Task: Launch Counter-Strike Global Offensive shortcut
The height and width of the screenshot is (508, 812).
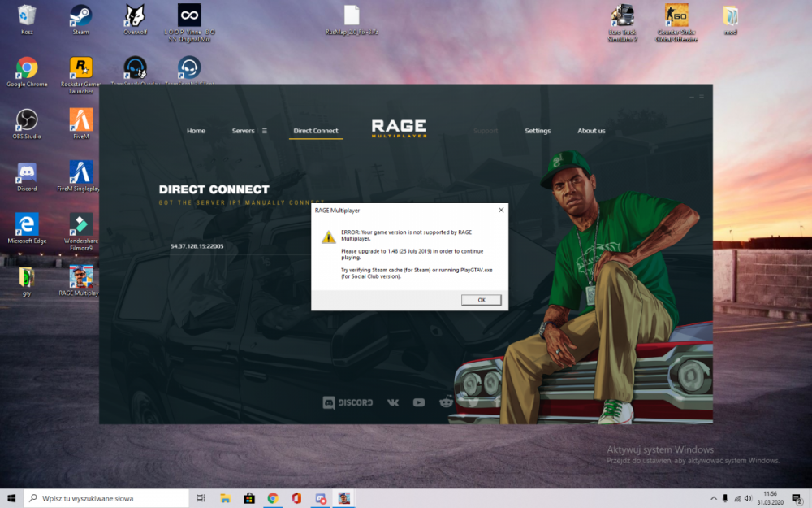Action: [676, 23]
